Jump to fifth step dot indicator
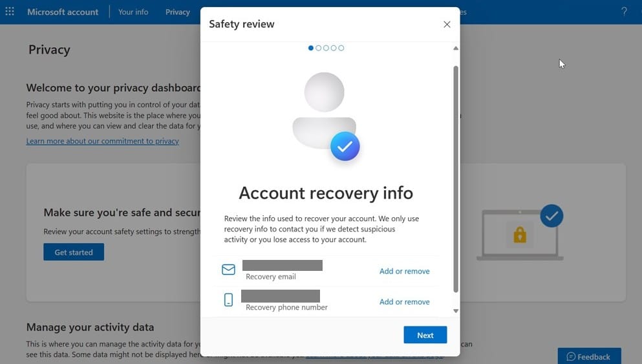The width and height of the screenshot is (642, 364). click(341, 48)
